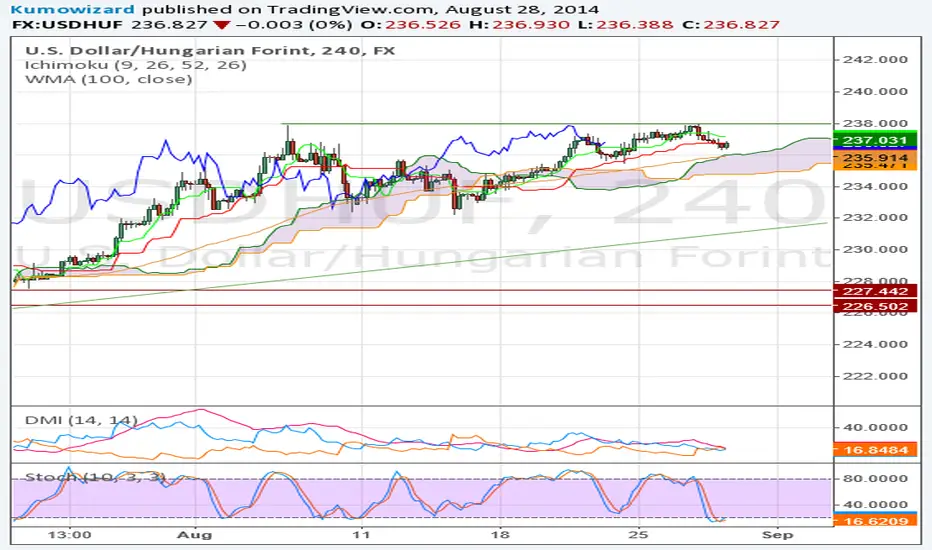Click the WMA (100, close) indicator label
The width and height of the screenshot is (932, 550).
click(108, 79)
